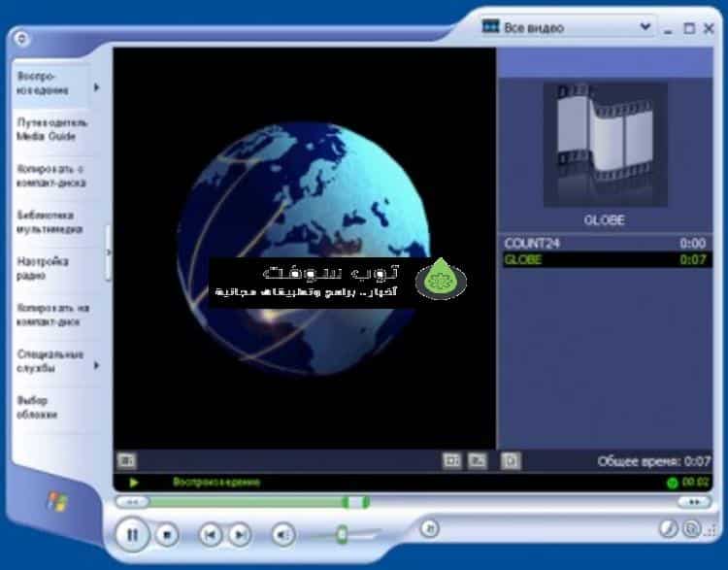Viewport: 728px width, 570px height.
Task: Hide the taskbar with the side handle
Action: (108, 252)
